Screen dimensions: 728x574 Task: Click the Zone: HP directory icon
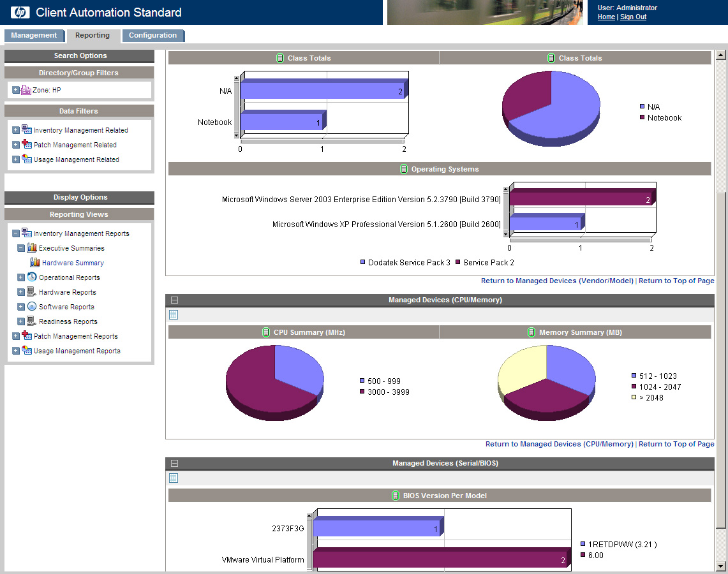(x=26, y=89)
